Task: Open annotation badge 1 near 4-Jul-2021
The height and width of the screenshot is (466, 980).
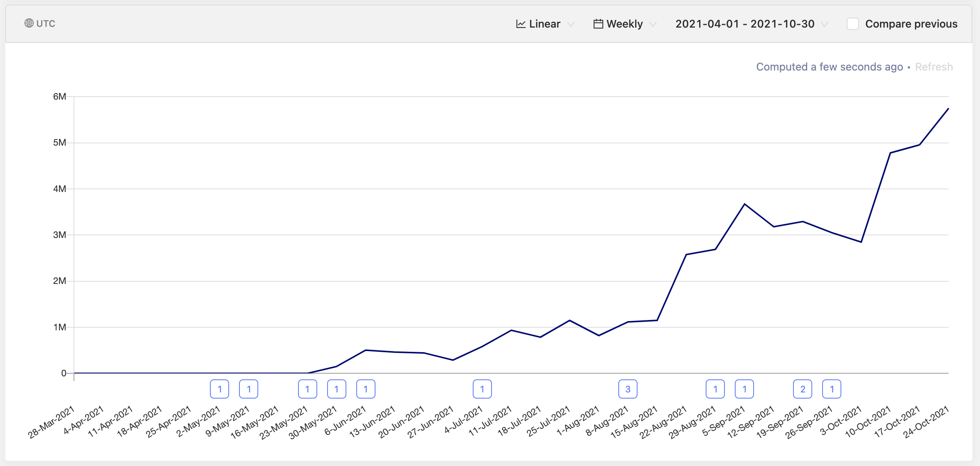Action: point(482,389)
